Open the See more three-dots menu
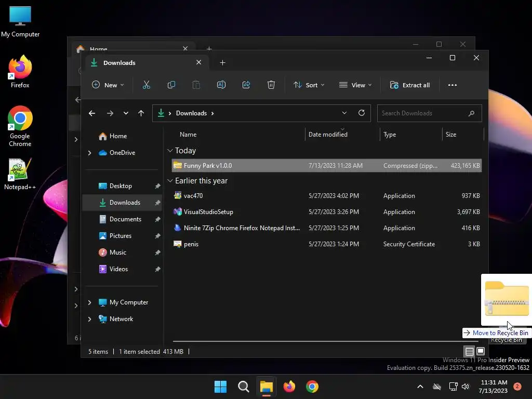The width and height of the screenshot is (532, 399). [453, 85]
